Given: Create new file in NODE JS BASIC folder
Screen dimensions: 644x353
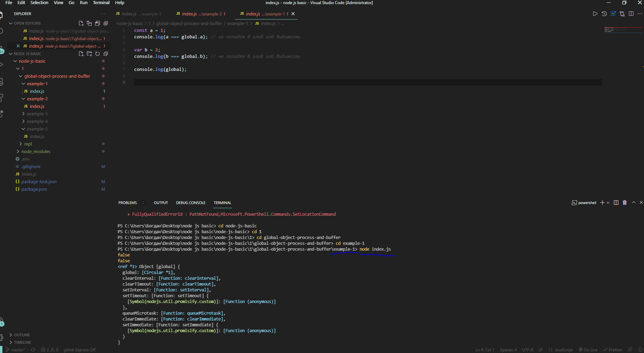Looking at the screenshot, I should [81, 54].
